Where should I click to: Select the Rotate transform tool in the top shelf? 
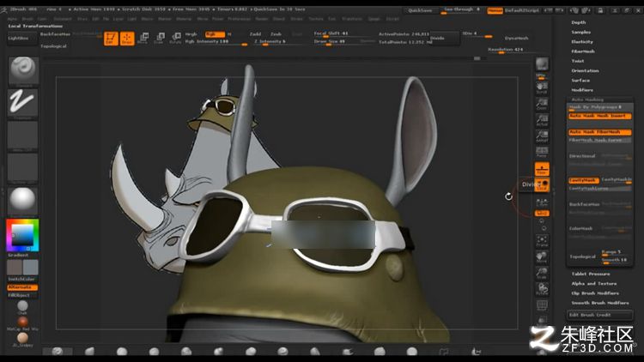[x=175, y=39]
